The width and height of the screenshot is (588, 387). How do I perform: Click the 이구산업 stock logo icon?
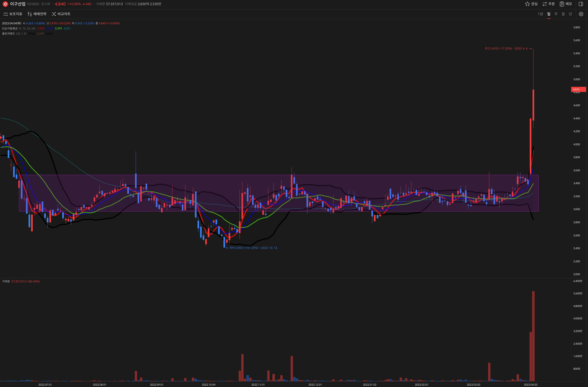click(x=5, y=4)
